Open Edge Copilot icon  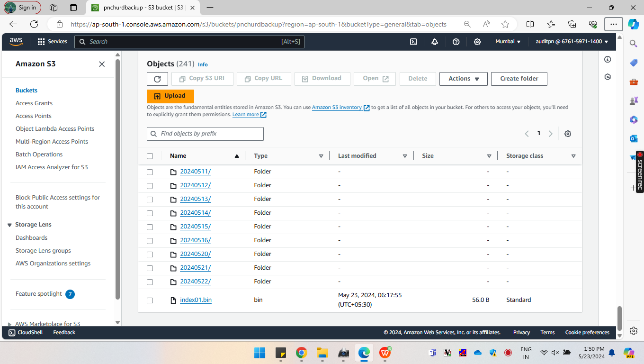coord(634,24)
